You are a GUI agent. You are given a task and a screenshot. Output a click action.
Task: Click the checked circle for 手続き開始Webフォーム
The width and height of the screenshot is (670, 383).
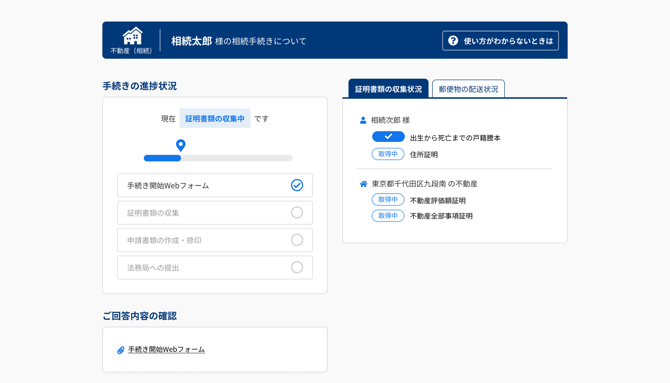[297, 185]
